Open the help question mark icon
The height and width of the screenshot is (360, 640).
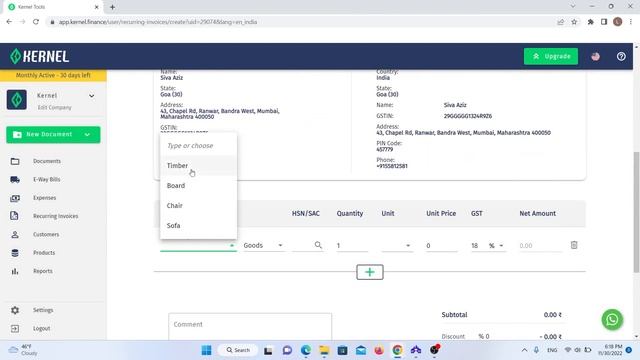pos(621,56)
